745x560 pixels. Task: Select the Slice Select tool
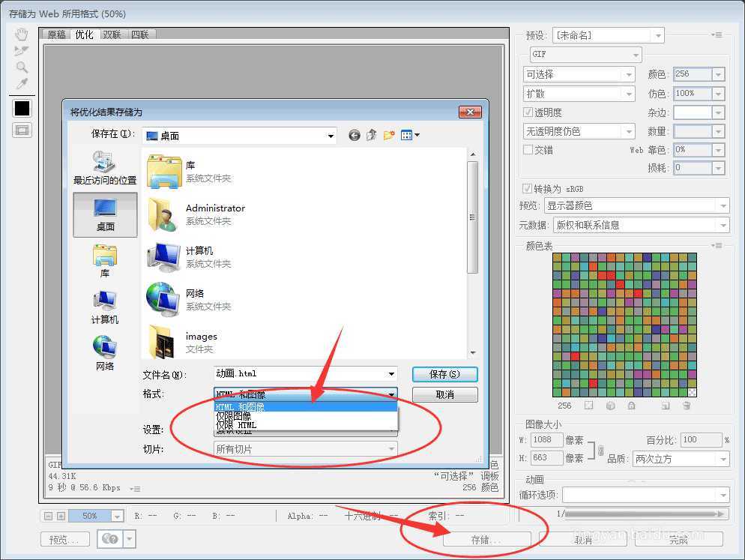[21, 50]
